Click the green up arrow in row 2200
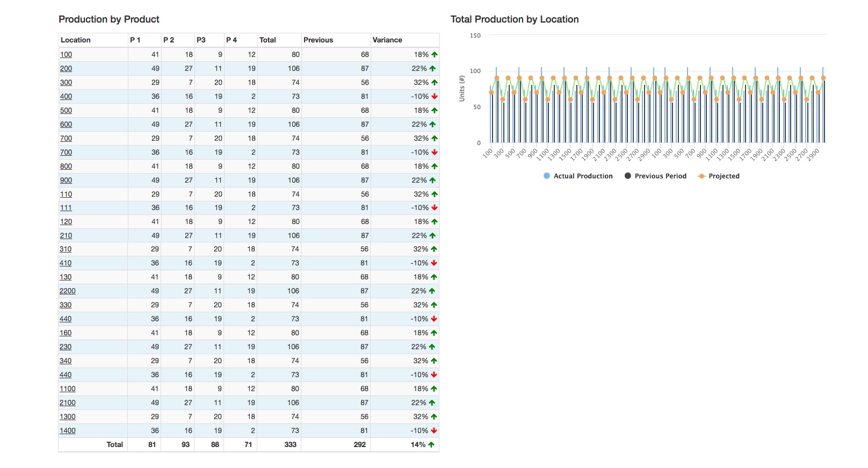The height and width of the screenshot is (468, 868). point(432,291)
